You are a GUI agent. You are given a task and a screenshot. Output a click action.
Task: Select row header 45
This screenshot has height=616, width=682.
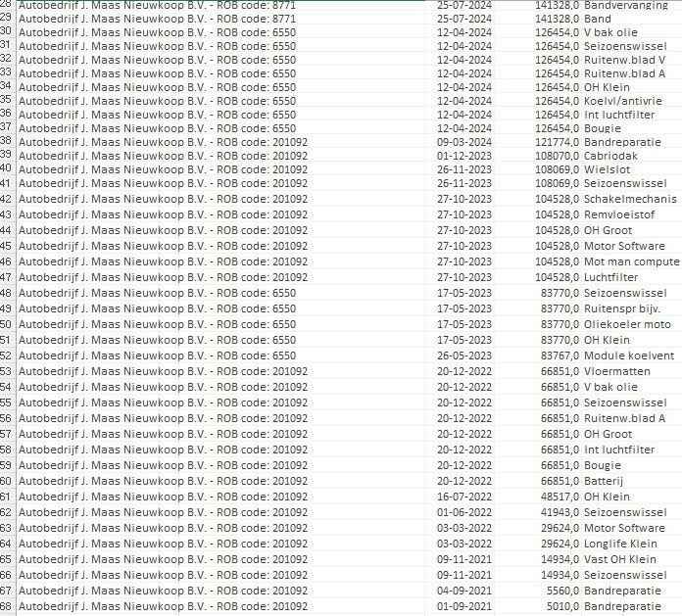point(7,246)
